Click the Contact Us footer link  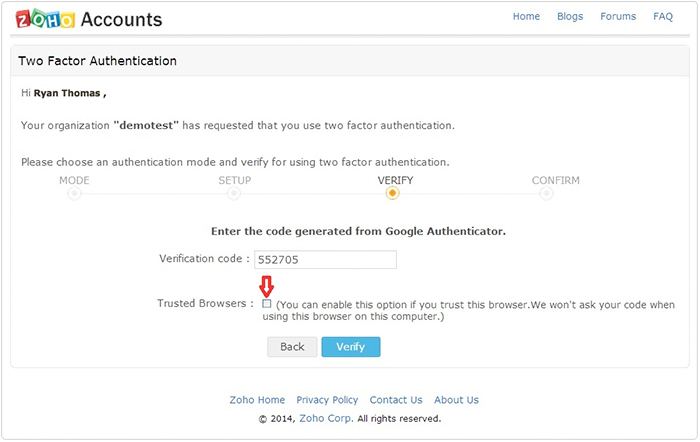(396, 400)
